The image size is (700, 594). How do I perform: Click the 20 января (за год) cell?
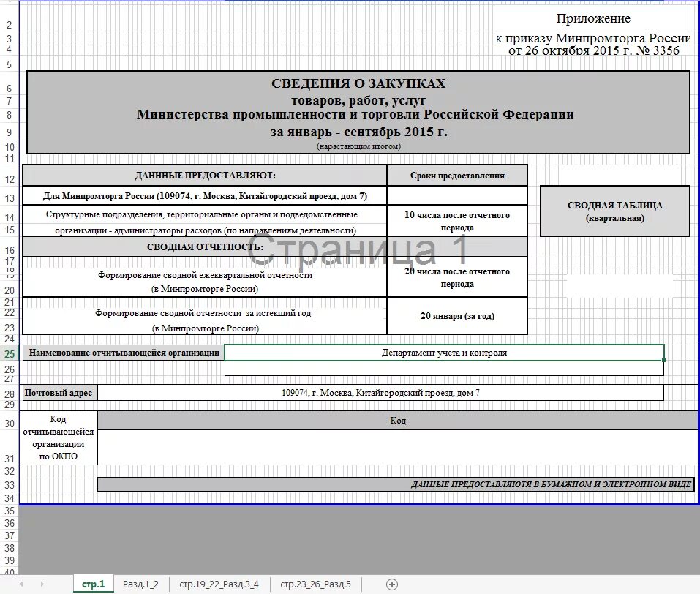457,316
